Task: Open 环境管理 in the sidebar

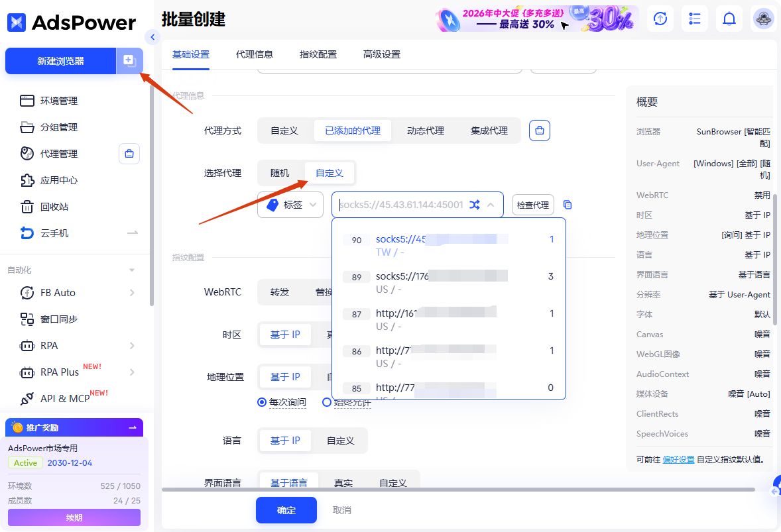Action: [x=59, y=101]
